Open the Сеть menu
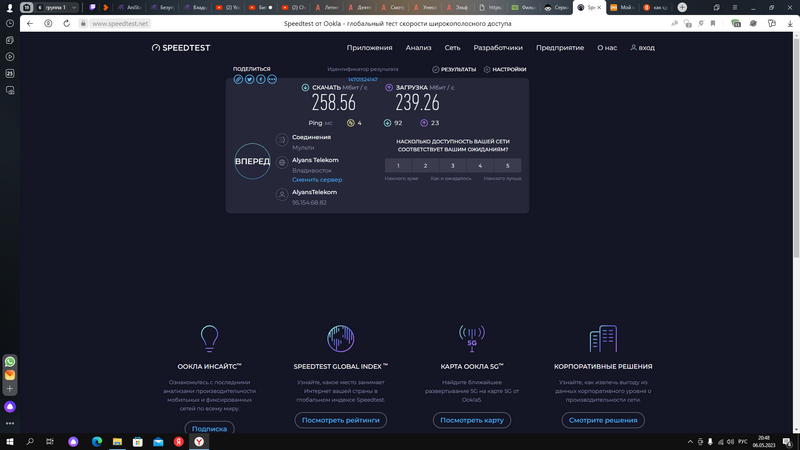This screenshot has width=800, height=450. pyautogui.click(x=452, y=47)
